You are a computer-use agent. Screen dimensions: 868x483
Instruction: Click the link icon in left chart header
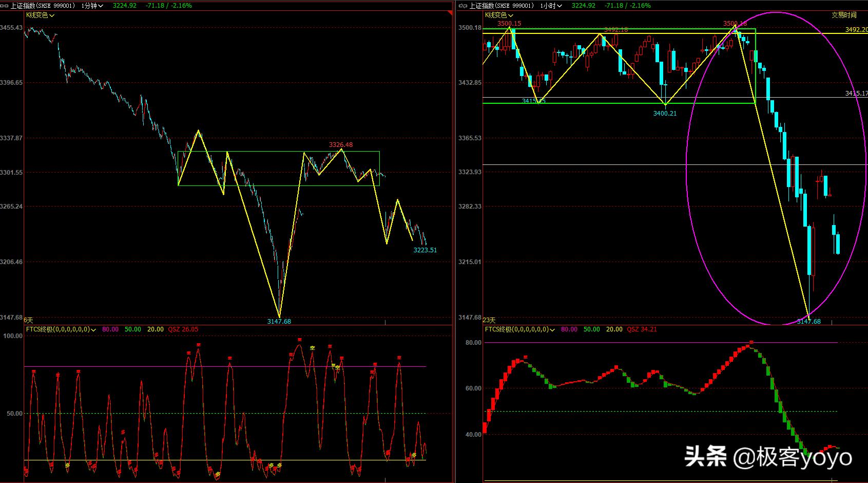(5, 6)
